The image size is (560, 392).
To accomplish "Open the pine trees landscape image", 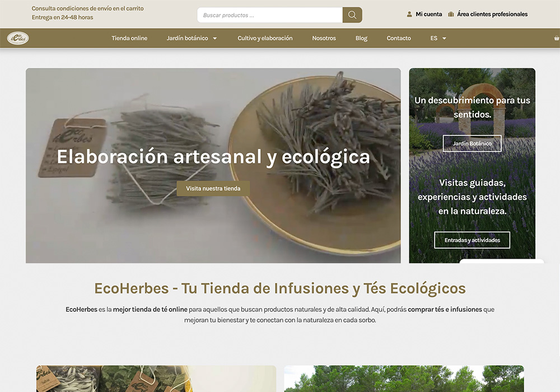I will [x=404, y=379].
